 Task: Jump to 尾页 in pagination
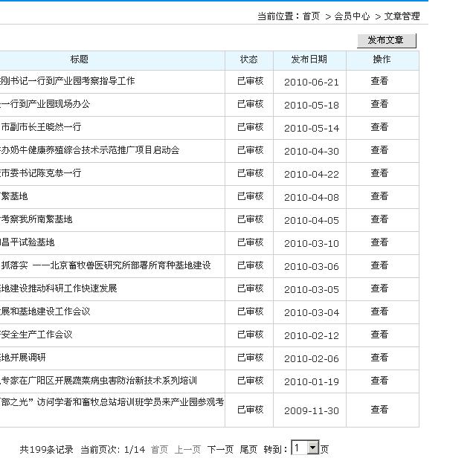click(x=248, y=450)
